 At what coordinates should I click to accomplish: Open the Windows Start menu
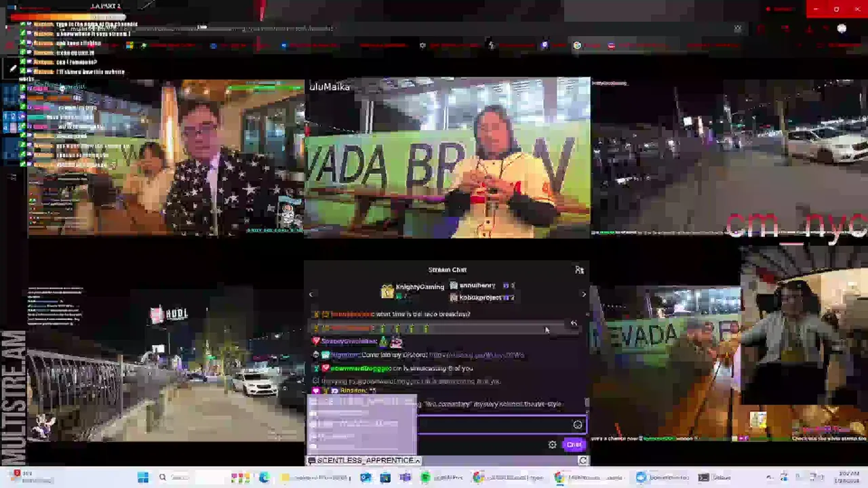143,478
